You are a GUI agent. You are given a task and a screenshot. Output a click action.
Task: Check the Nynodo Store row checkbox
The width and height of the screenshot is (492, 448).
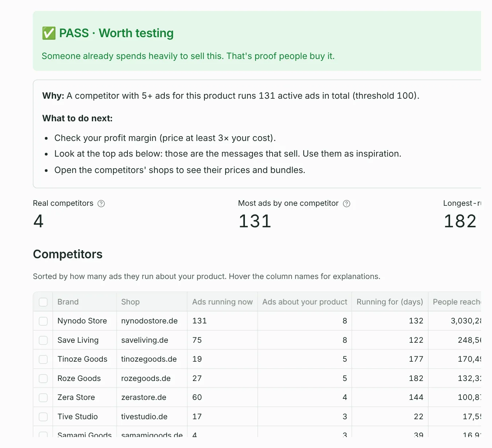coord(43,321)
